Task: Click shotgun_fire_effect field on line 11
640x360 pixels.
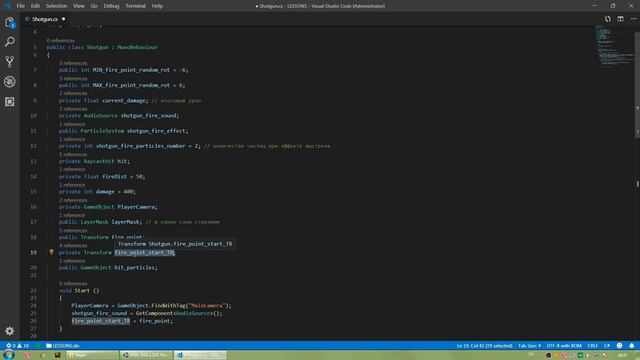Action: 157,131
